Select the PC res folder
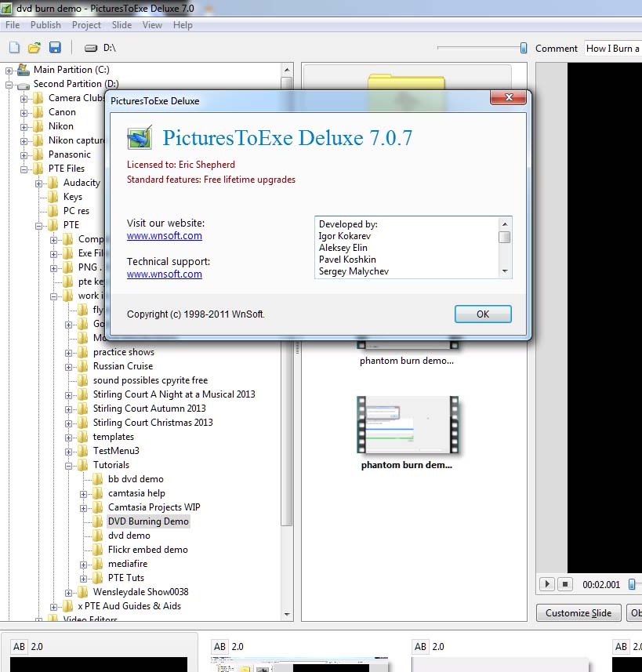 click(76, 211)
